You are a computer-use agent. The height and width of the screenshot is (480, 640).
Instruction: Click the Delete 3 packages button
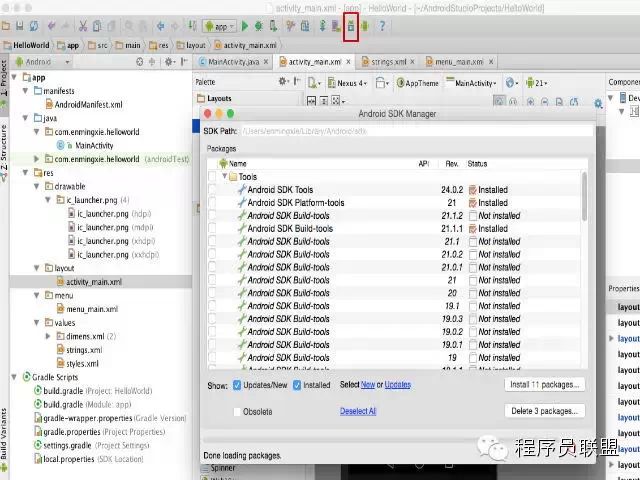[x=544, y=411]
